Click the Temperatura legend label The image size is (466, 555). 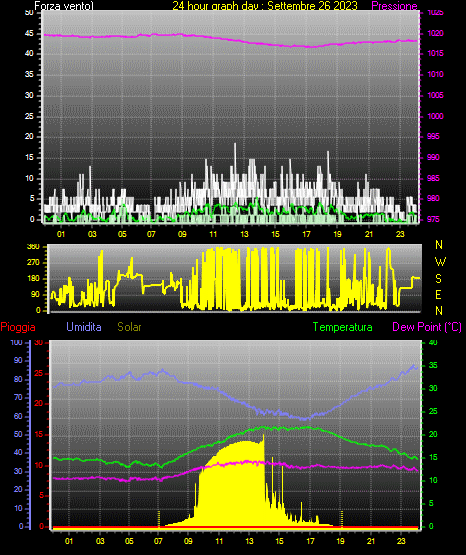343,327
